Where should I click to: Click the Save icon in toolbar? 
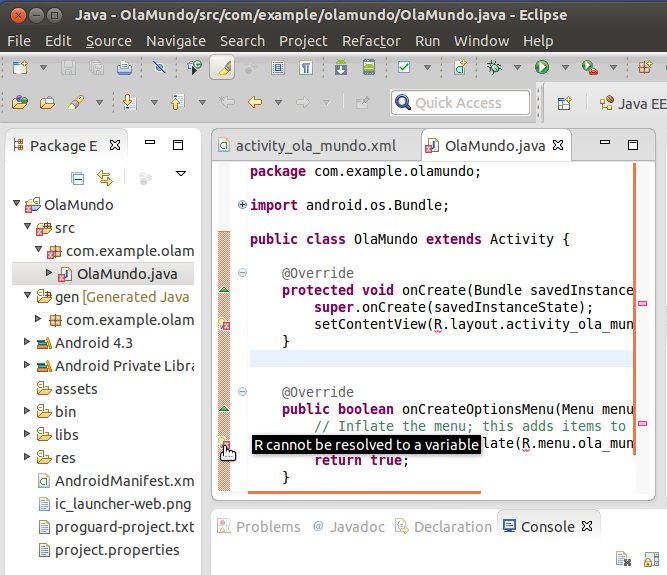[x=68, y=67]
